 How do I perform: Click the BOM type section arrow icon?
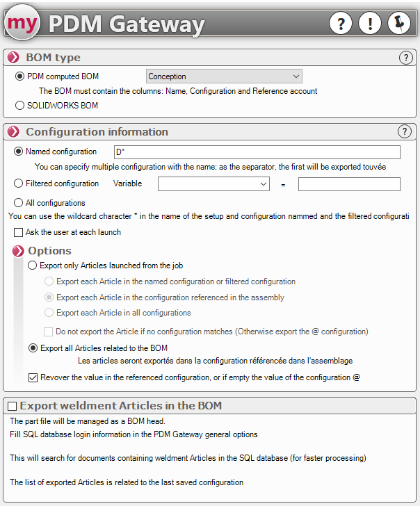click(14, 58)
